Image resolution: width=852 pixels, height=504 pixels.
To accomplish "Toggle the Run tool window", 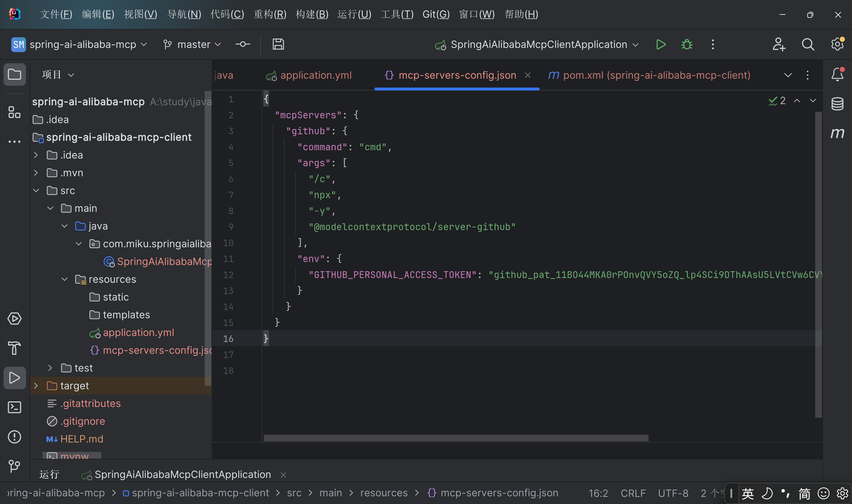I will 14,378.
